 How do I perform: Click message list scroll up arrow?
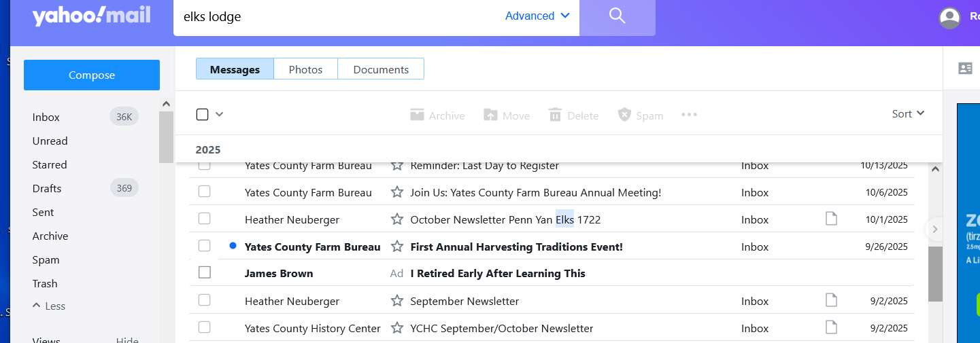coord(935,169)
